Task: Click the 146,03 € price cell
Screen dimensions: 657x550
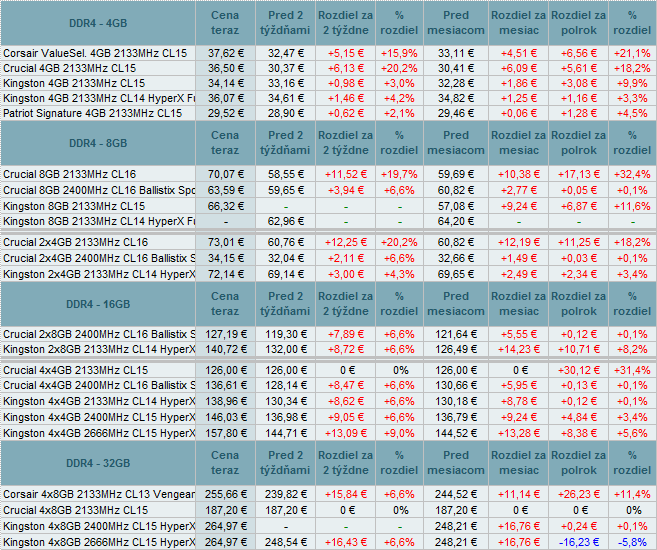Action: click(x=226, y=417)
